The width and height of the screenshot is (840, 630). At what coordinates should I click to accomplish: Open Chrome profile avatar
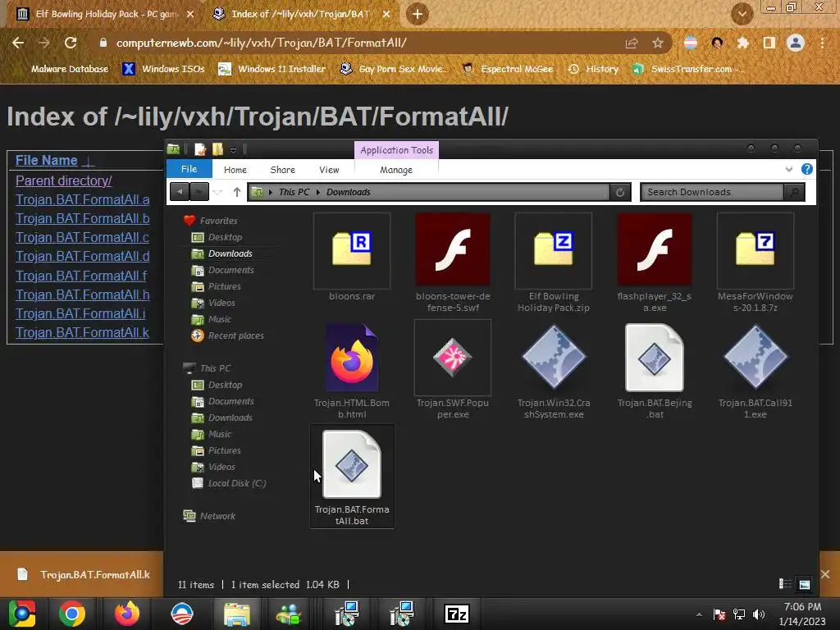click(796, 43)
